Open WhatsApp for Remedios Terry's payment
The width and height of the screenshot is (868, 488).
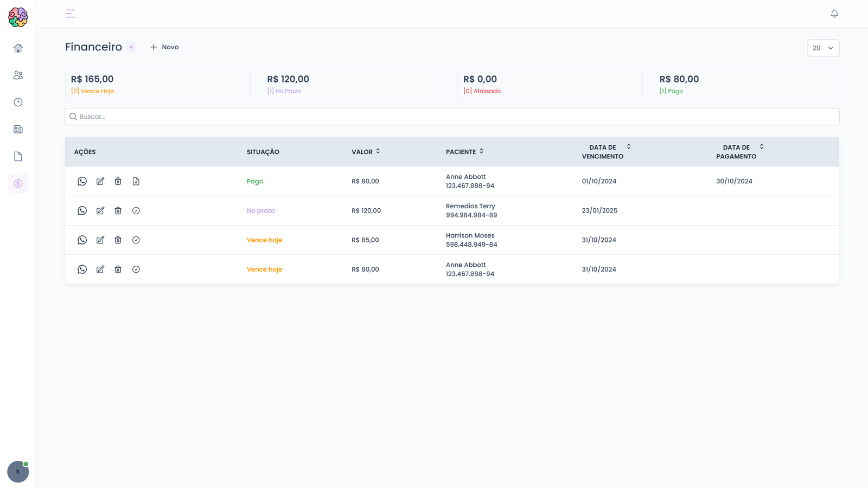tap(82, 210)
